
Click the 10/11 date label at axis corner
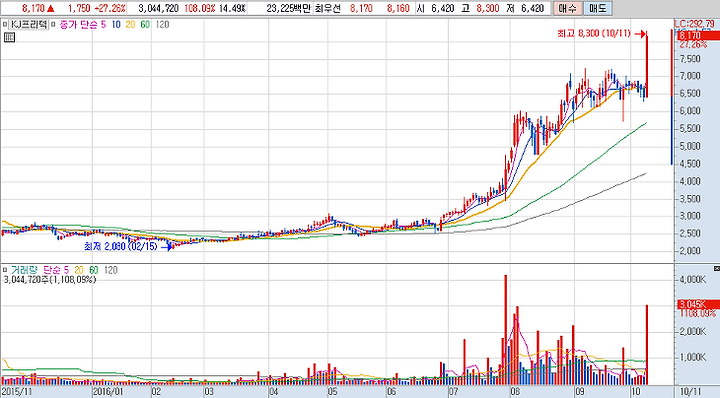coord(691,392)
